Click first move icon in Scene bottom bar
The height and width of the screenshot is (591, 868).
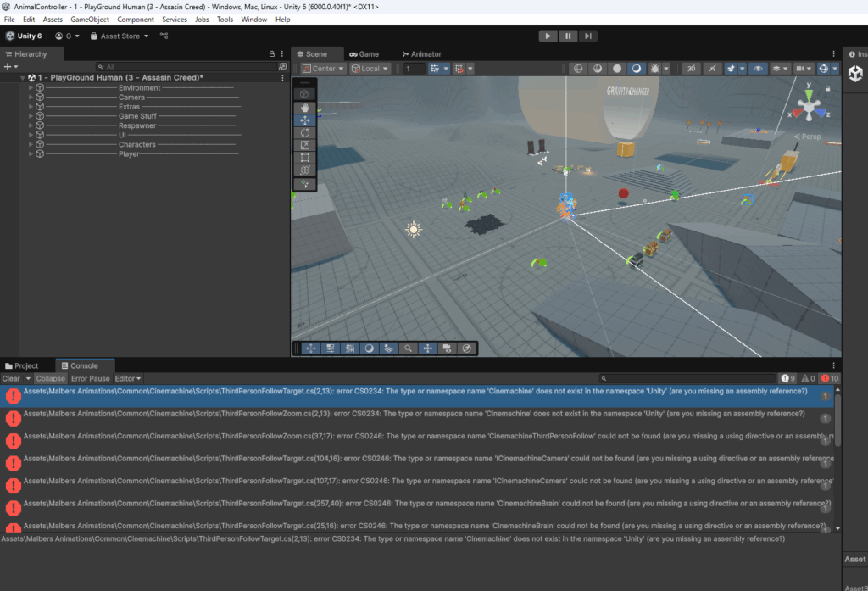[310, 348]
